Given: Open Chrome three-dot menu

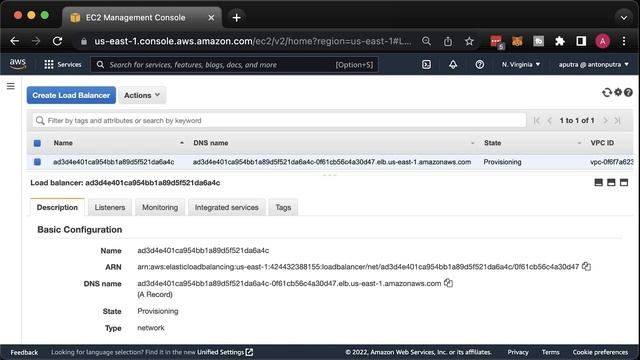Looking at the screenshot, I should pyautogui.click(x=624, y=41).
